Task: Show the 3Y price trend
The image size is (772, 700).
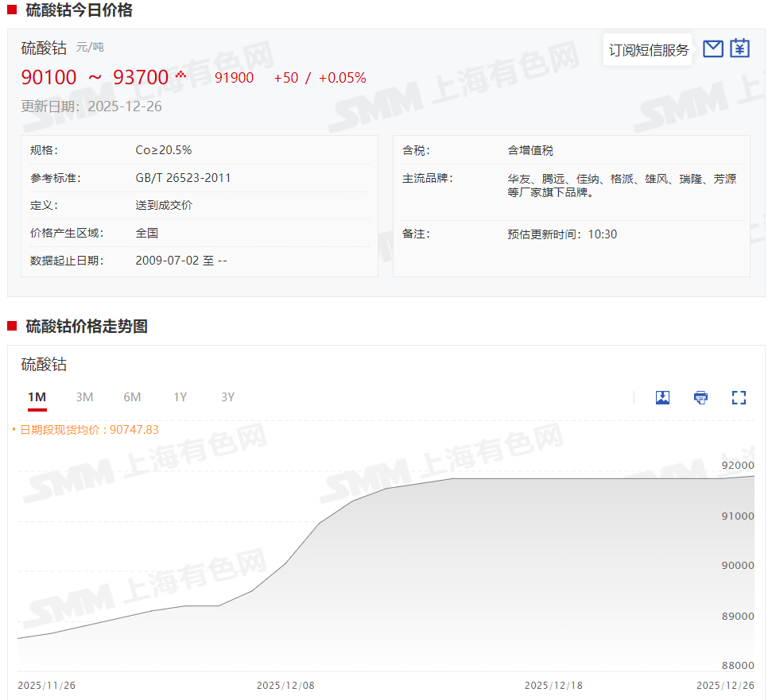Action: 228,397
